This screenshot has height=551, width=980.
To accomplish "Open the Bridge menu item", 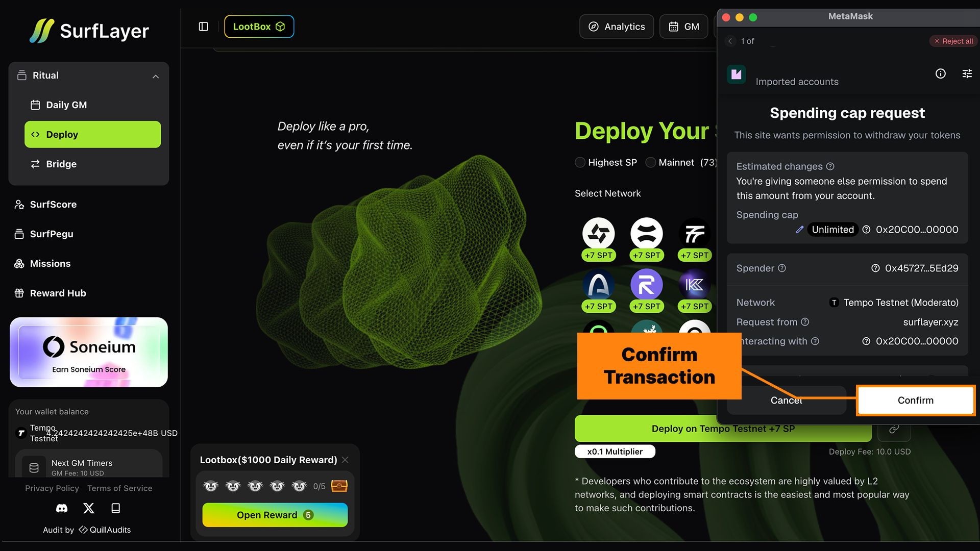I will click(x=61, y=164).
